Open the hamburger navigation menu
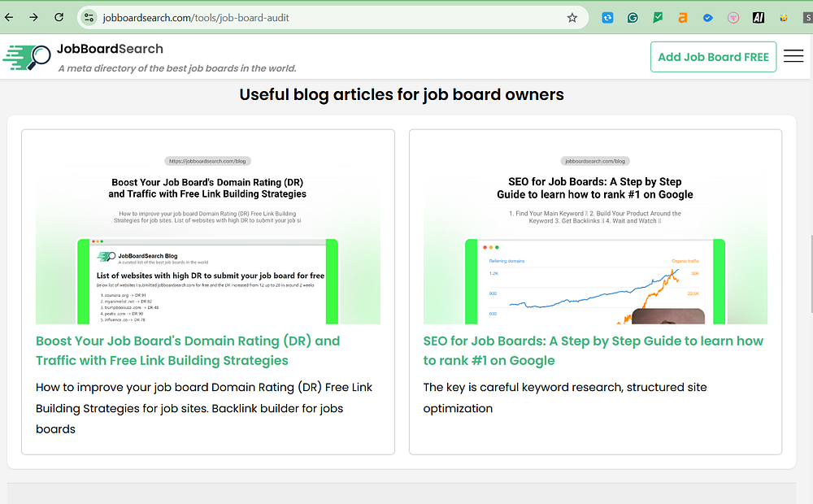This screenshot has width=813, height=504. (x=793, y=56)
